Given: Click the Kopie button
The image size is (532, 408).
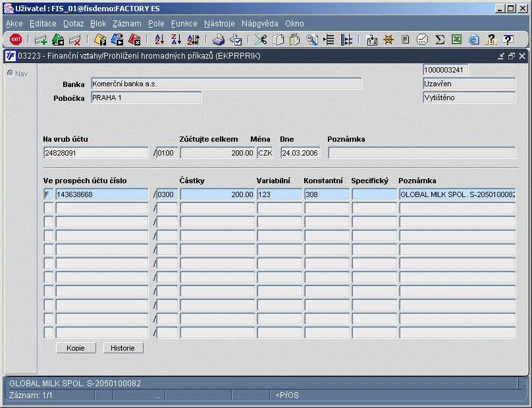Looking at the screenshot, I should pos(76,348).
